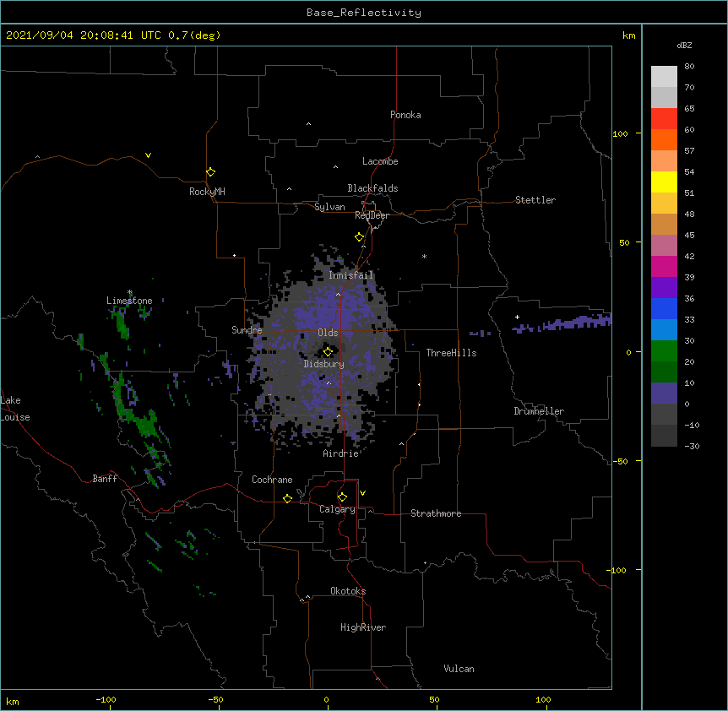The image size is (728, 711).
Task: Click the Olds town label
Action: [328, 333]
